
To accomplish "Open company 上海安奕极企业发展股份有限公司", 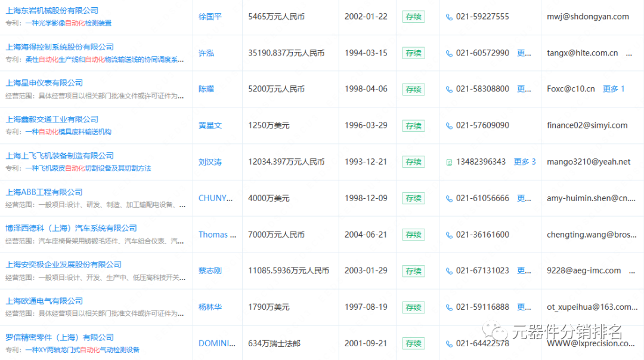I will click(x=63, y=264).
